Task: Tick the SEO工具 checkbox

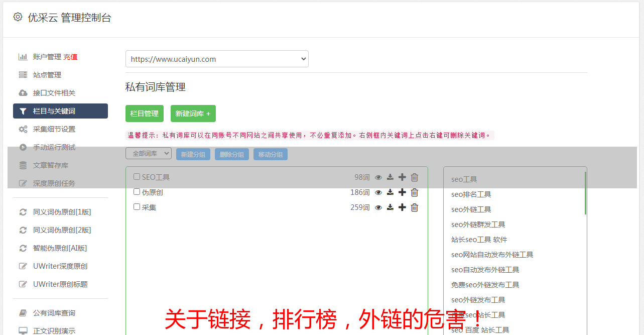Action: coord(137,177)
